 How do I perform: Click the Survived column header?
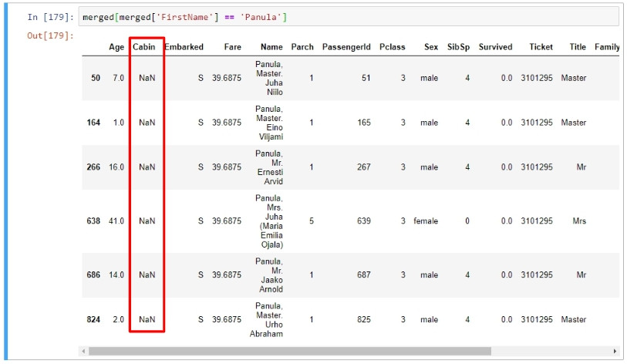click(495, 47)
